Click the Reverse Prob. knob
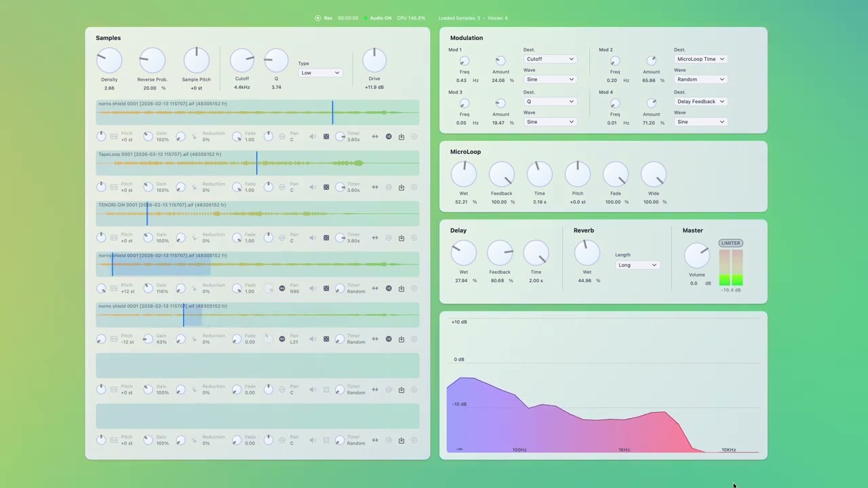The height and width of the screenshot is (488, 868). click(152, 61)
